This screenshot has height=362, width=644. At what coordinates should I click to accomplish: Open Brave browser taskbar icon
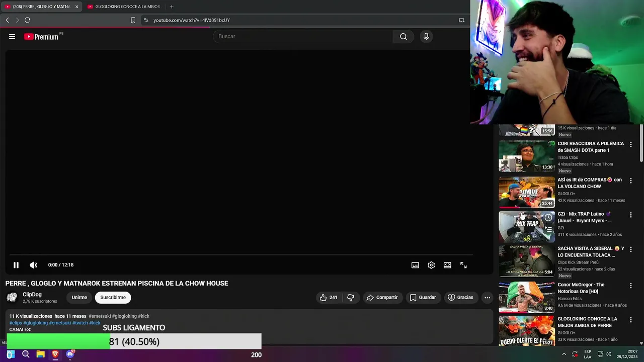point(55,354)
